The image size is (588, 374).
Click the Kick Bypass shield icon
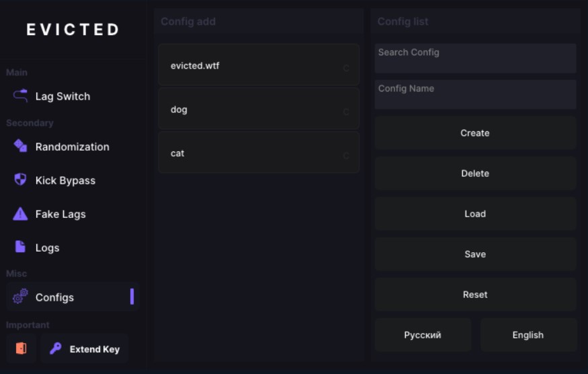pyautogui.click(x=20, y=180)
